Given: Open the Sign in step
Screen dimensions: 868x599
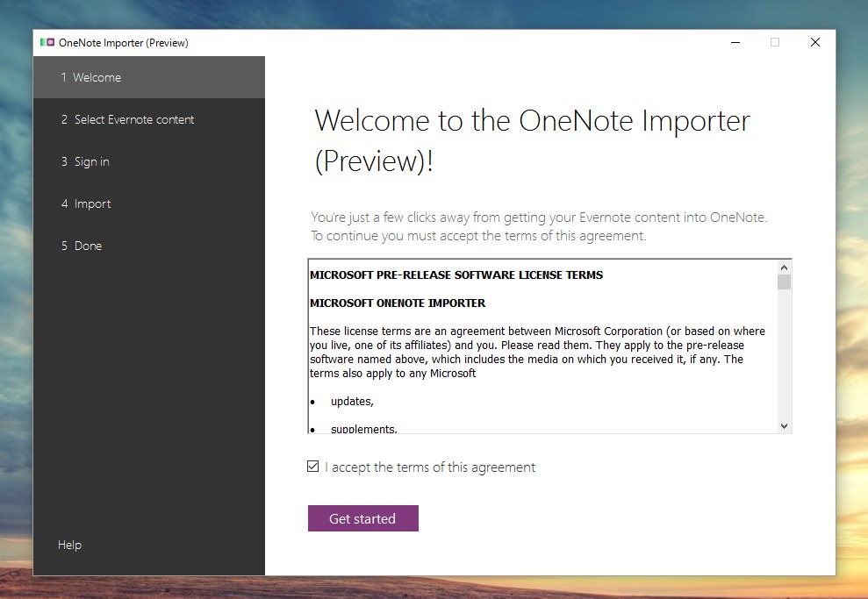Looking at the screenshot, I should click(x=149, y=161).
